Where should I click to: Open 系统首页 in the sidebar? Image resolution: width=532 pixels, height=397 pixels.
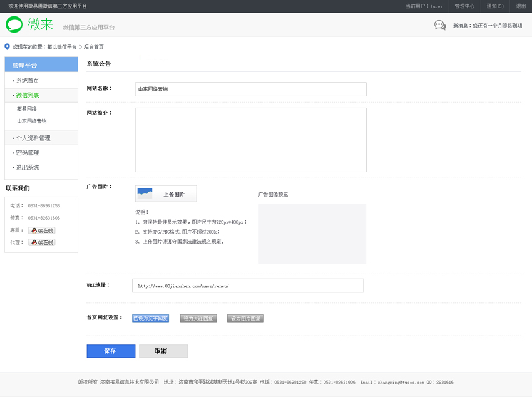28,81
